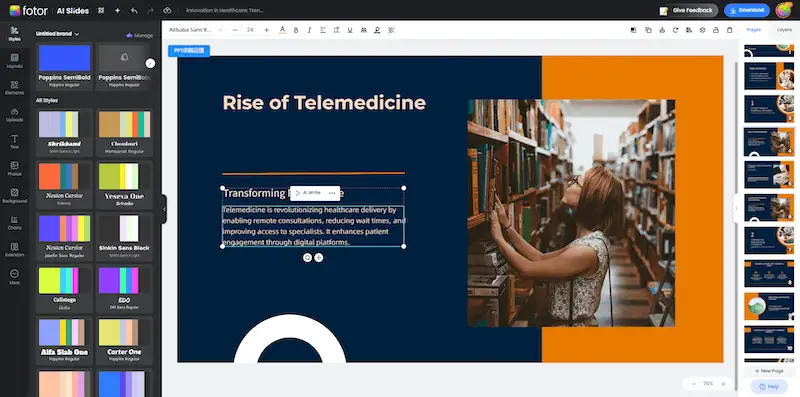This screenshot has width=800, height=397.
Task: Open text color picker in toolbar
Action: (x=283, y=30)
